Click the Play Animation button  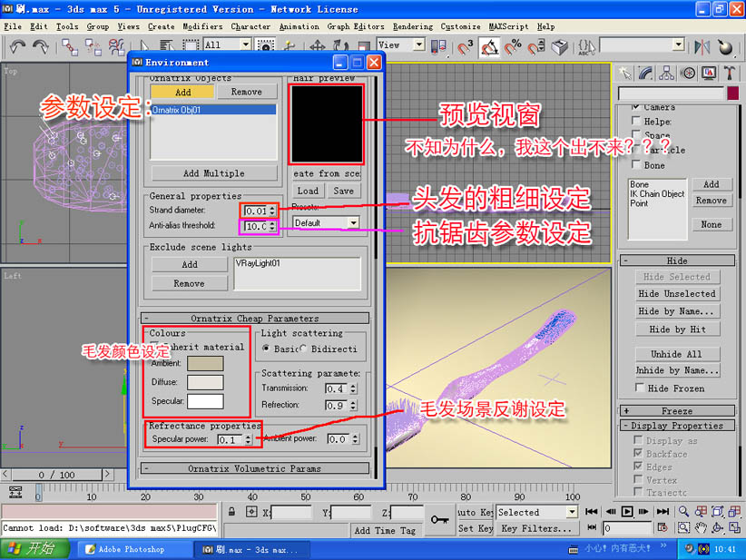(x=627, y=512)
